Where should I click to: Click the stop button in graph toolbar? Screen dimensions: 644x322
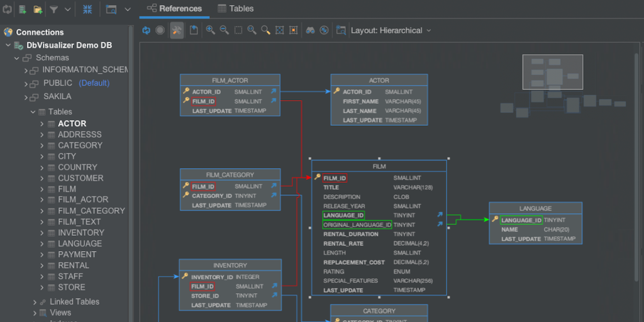point(160,30)
